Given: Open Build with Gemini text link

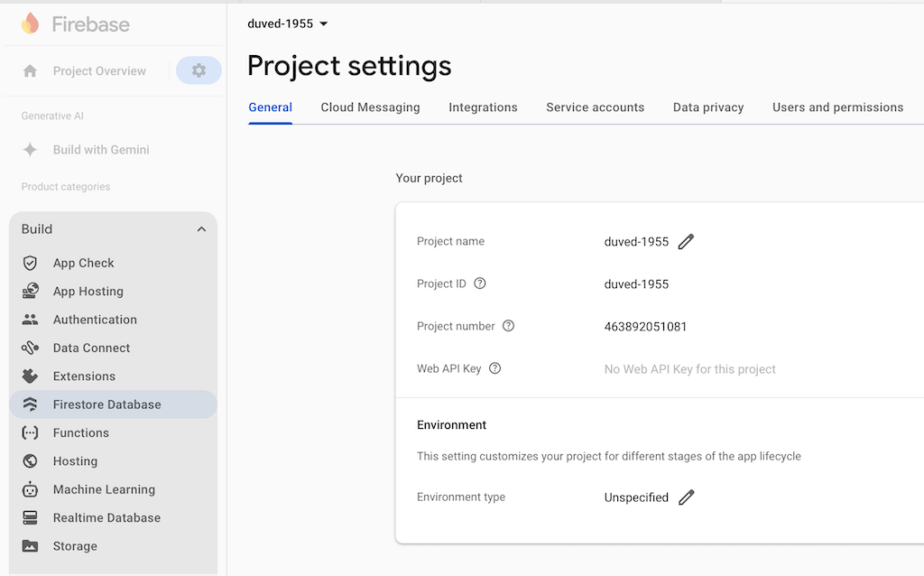Looking at the screenshot, I should [x=101, y=150].
